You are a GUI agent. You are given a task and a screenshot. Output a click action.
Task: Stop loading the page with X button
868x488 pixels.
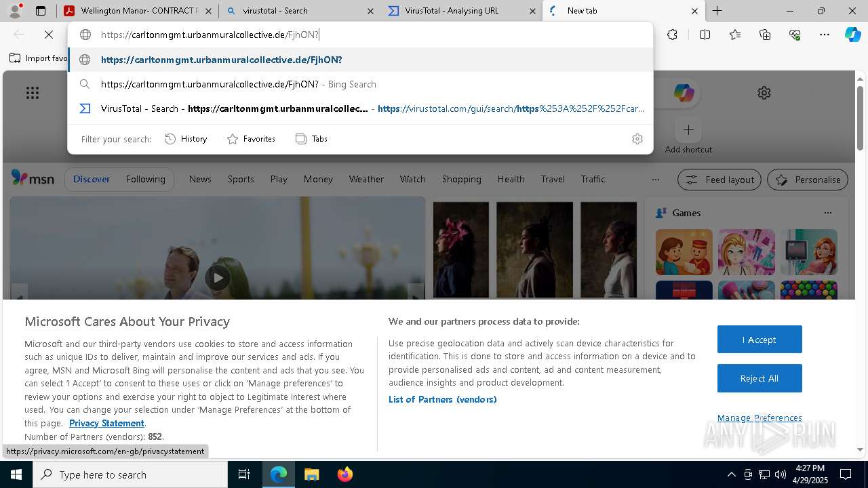coord(49,35)
